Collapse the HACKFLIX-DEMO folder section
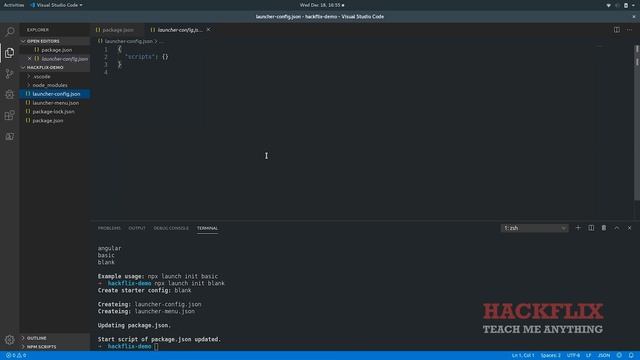The width and height of the screenshot is (640, 360). [55, 67]
